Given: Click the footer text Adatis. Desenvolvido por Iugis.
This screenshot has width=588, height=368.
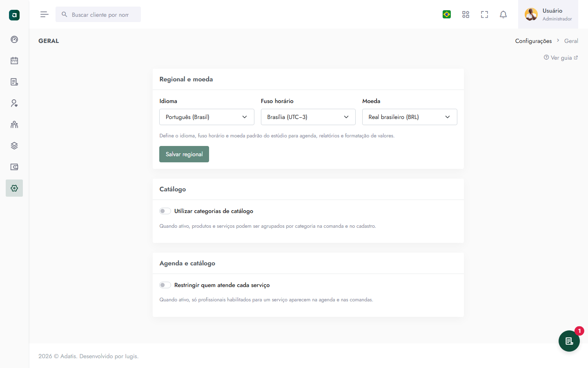Looking at the screenshot, I should tap(99, 356).
